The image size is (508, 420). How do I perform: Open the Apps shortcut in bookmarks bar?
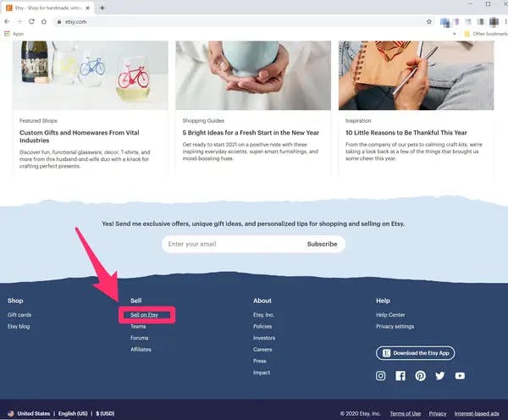14,34
